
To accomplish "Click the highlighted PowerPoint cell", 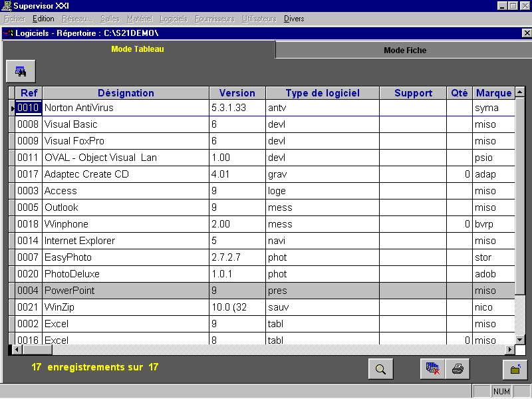I will [126, 291].
